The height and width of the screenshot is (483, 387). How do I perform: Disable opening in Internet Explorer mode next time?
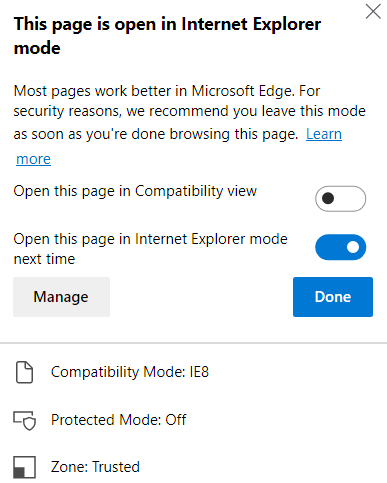tap(340, 247)
